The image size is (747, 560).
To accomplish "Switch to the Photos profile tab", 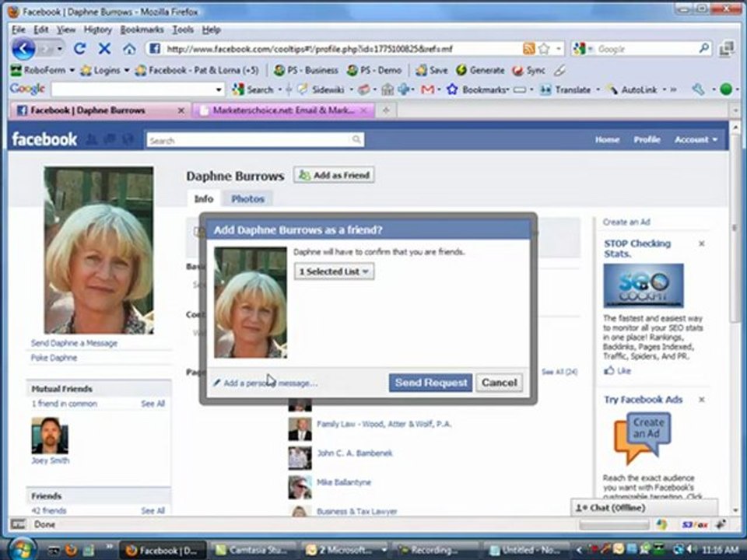I will (x=247, y=199).
